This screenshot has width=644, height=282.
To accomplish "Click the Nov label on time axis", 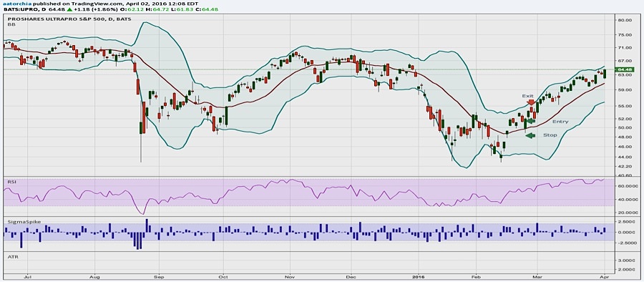I will coord(290,278).
